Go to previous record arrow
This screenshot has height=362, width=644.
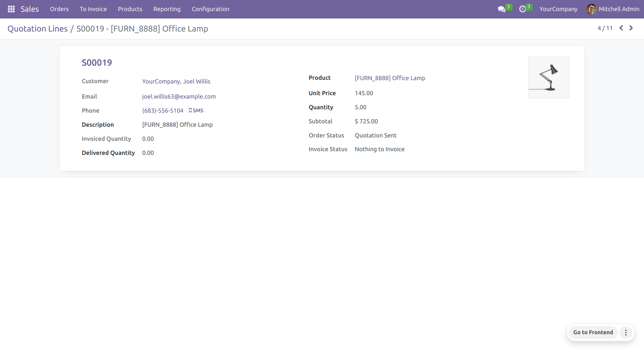click(x=621, y=28)
